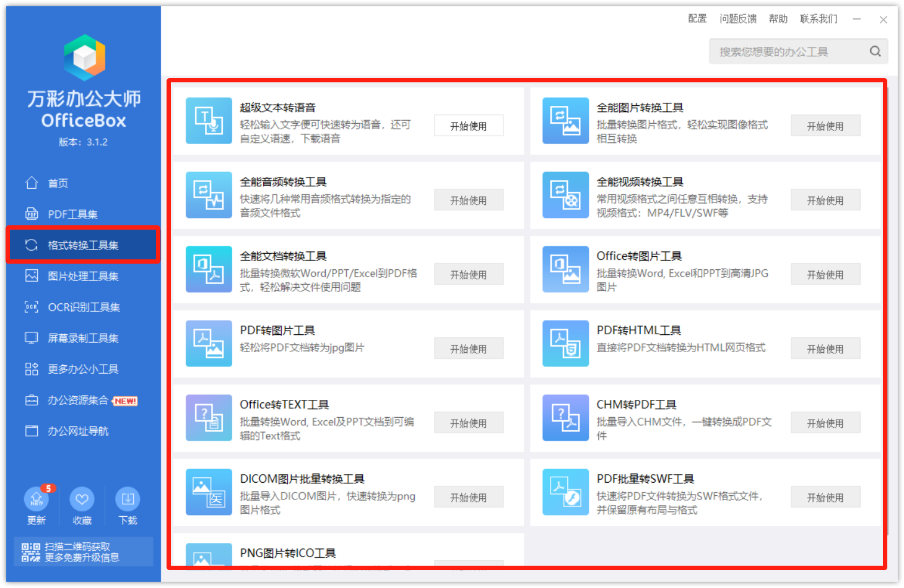Image resolution: width=904 pixels, height=588 pixels.
Task: Click 开始使用 for DICOM图片批量转换工具
Action: pyautogui.click(x=469, y=497)
